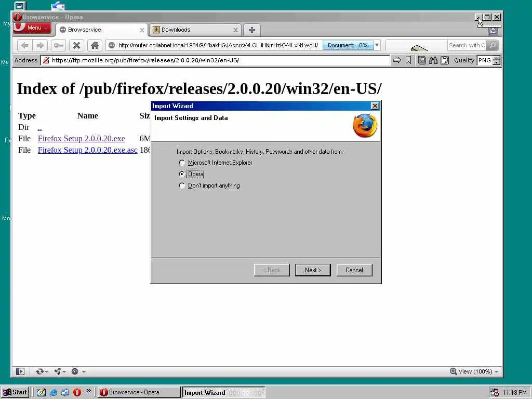Screen dimensions: 532x399
Task: Click the router.collabnet.local URL field
Action: click(x=218, y=45)
